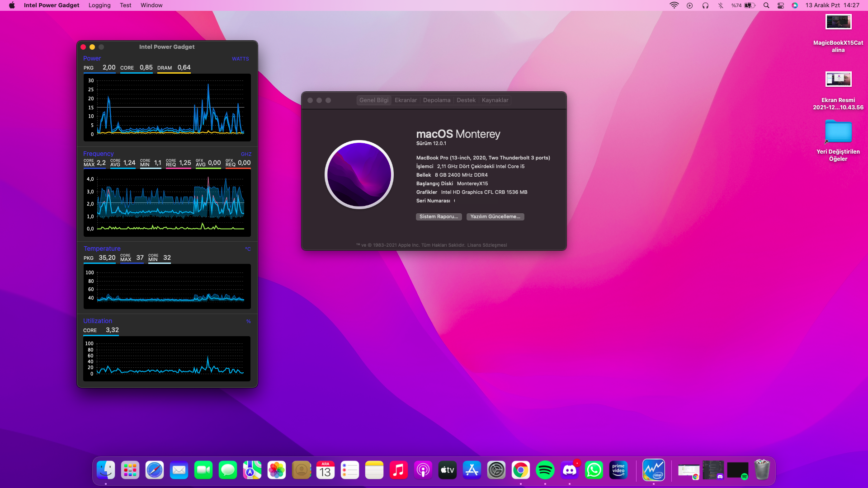The image size is (868, 488).
Task: Open WhatsApp from the dock
Action: pos(594,470)
